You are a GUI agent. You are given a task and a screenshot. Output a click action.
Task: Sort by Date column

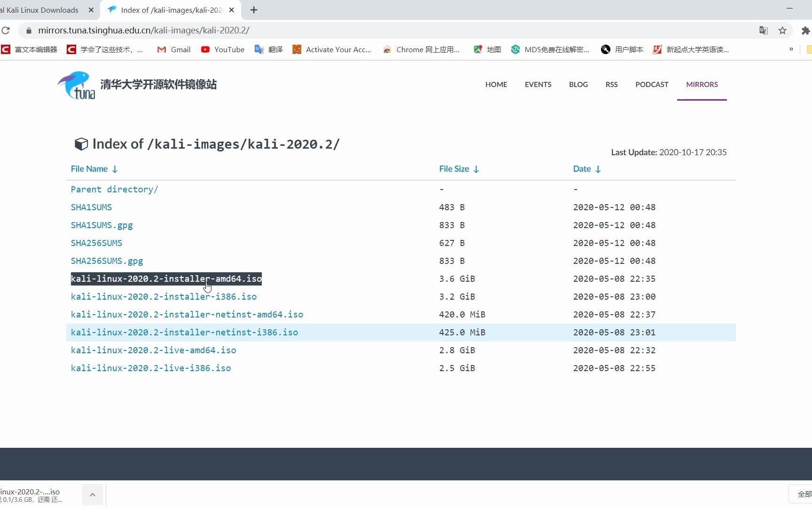point(587,169)
